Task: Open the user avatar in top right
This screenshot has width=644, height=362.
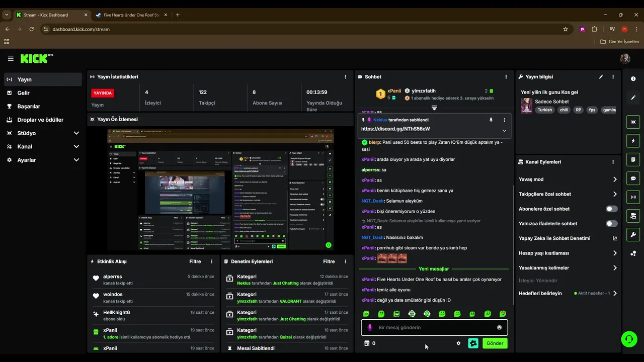Action: pyautogui.click(x=625, y=59)
